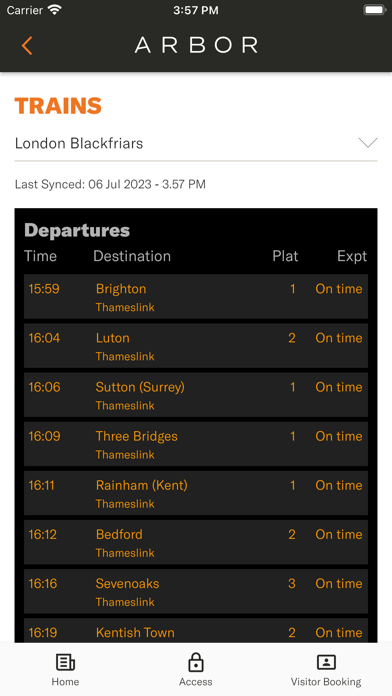Tap the Expt column header
This screenshot has height=696, width=392.
[352, 256]
